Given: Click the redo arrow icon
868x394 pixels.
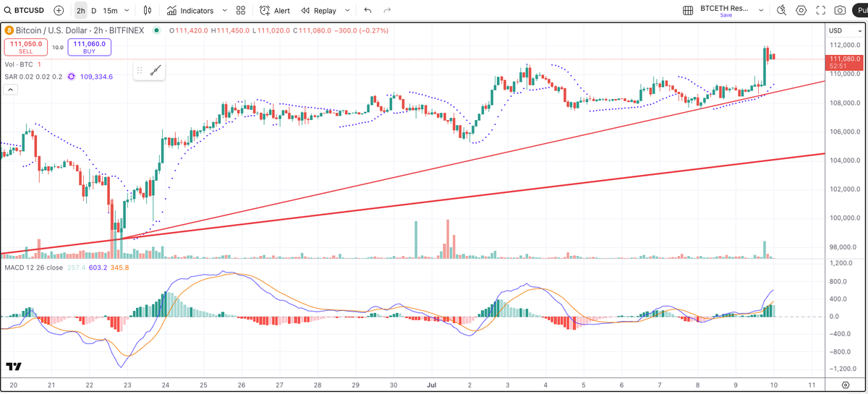Looking at the screenshot, I should (x=388, y=11).
